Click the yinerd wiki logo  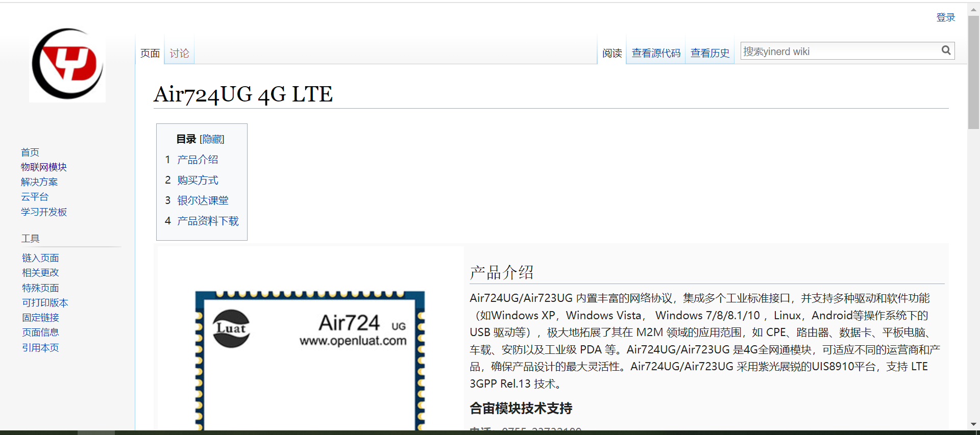coord(67,64)
